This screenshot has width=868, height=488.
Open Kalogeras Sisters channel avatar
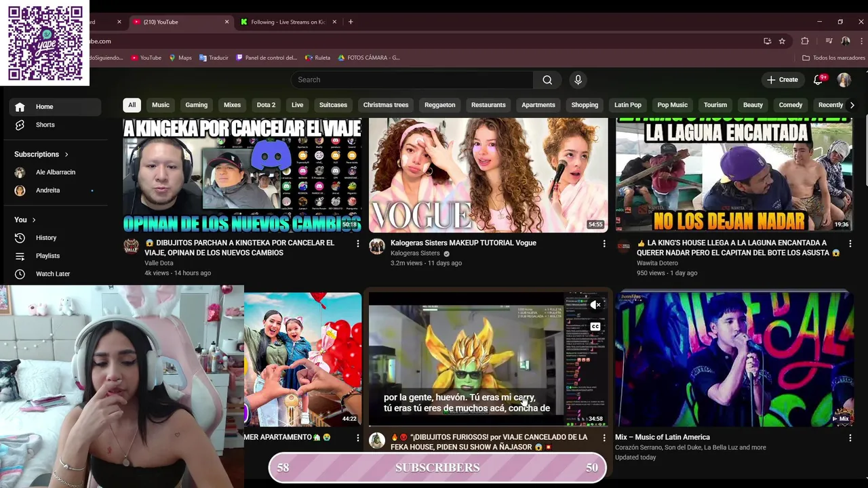(377, 246)
